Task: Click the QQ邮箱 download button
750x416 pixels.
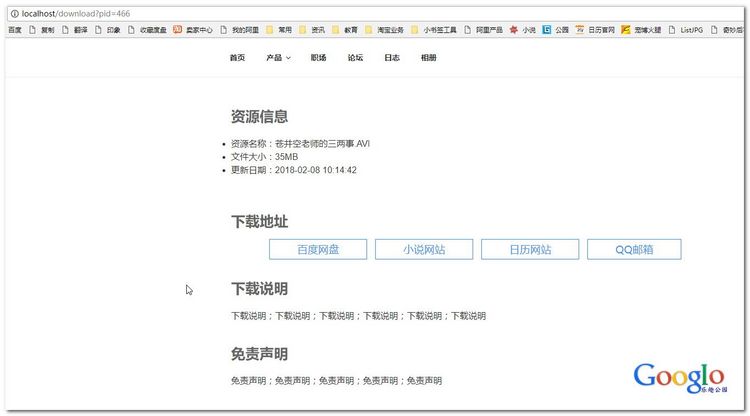Action: point(634,249)
